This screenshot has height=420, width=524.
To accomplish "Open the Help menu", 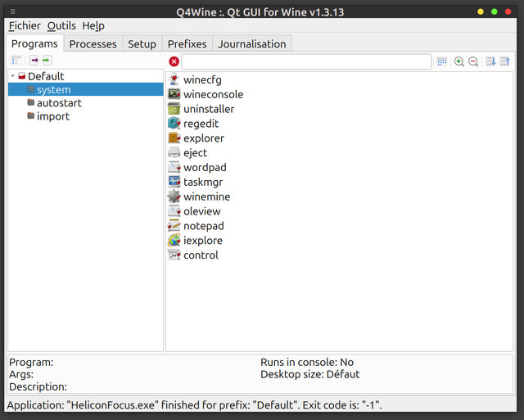I will pyautogui.click(x=93, y=25).
